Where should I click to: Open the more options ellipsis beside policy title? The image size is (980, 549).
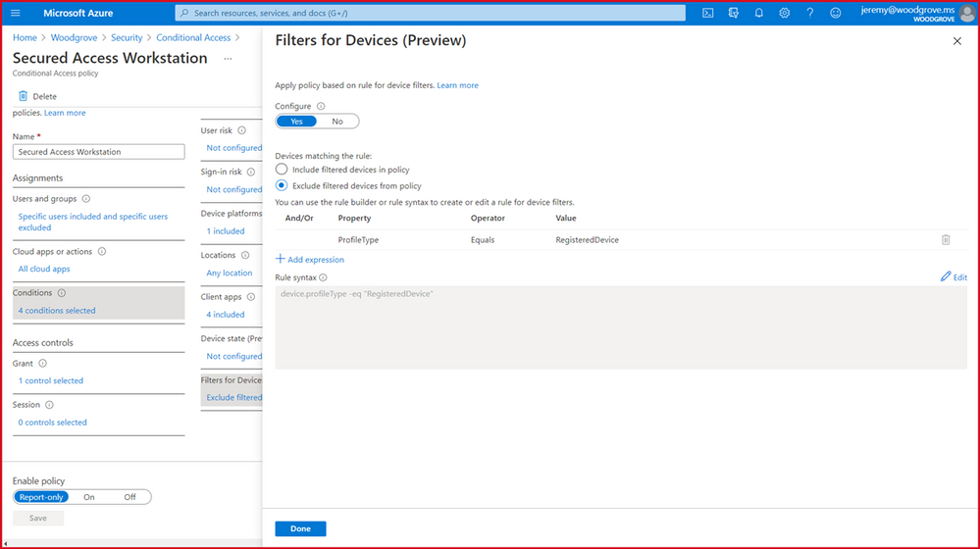point(228,59)
